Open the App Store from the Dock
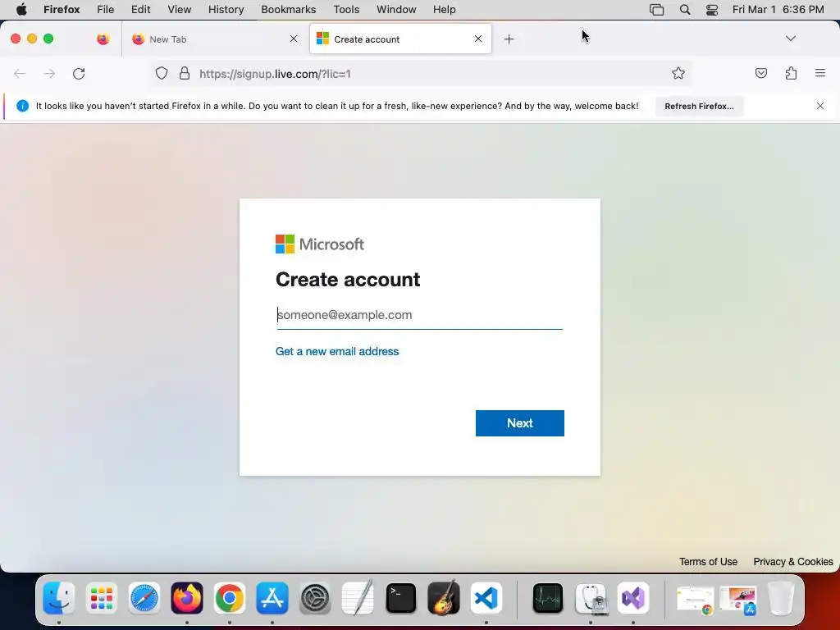Image resolution: width=840 pixels, height=630 pixels. click(272, 598)
